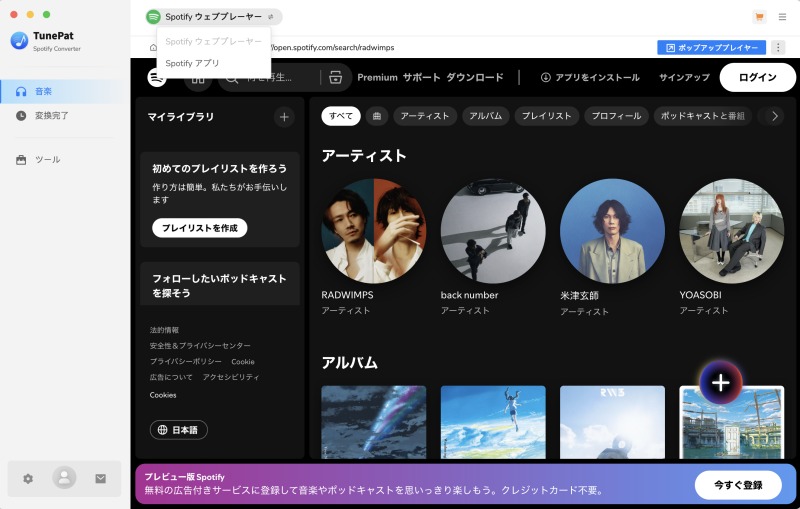Click アプリをインストール link
The width and height of the screenshot is (800, 509).
click(x=590, y=78)
